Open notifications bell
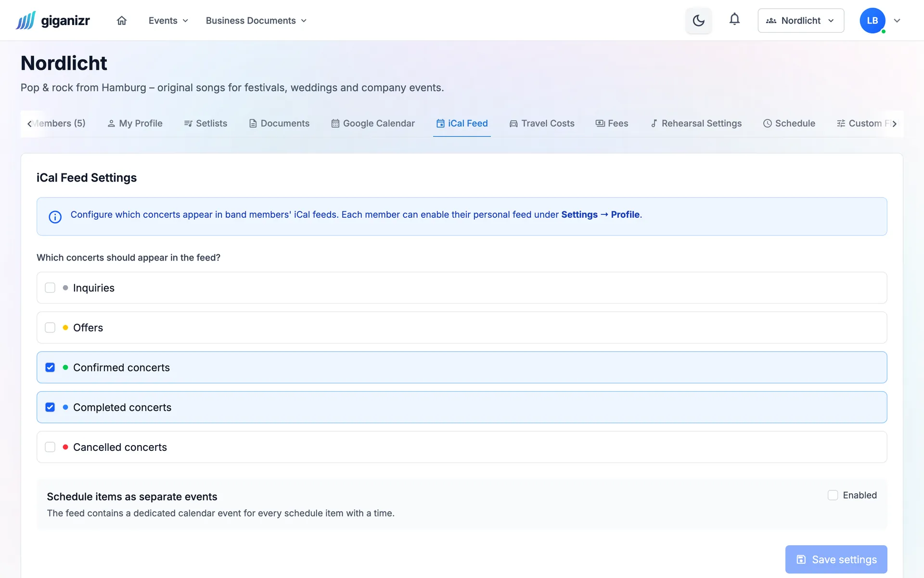 coord(734,19)
